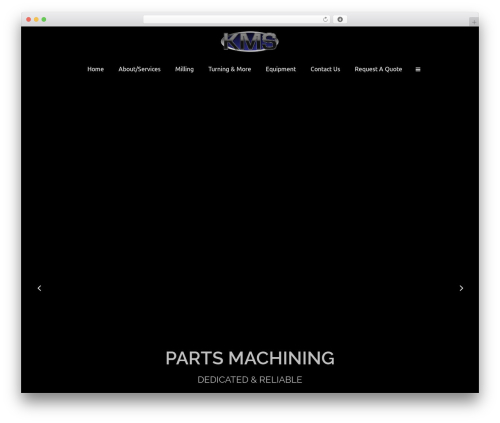
Task: Advance slider with right arrow
Action: point(461,288)
